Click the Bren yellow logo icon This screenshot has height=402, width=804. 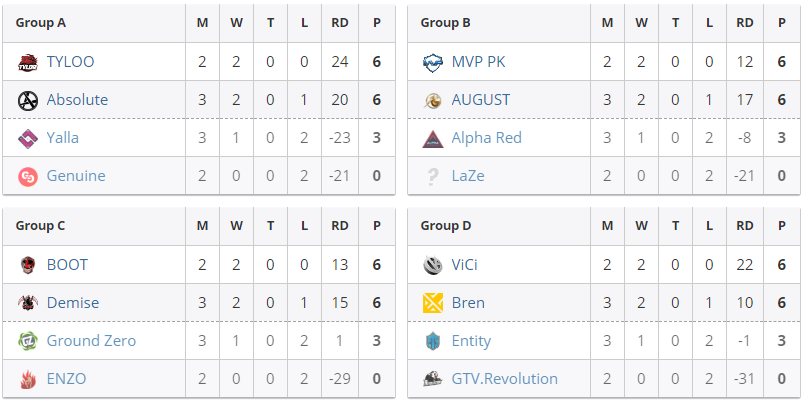433,303
